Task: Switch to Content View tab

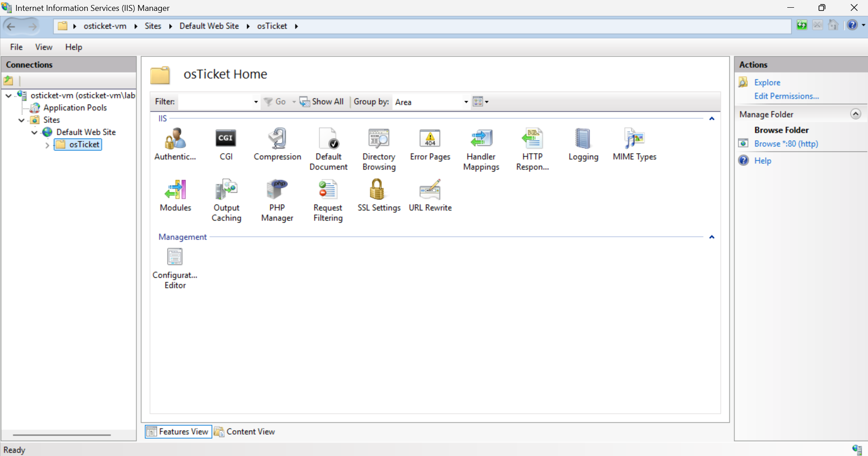Action: pos(245,431)
